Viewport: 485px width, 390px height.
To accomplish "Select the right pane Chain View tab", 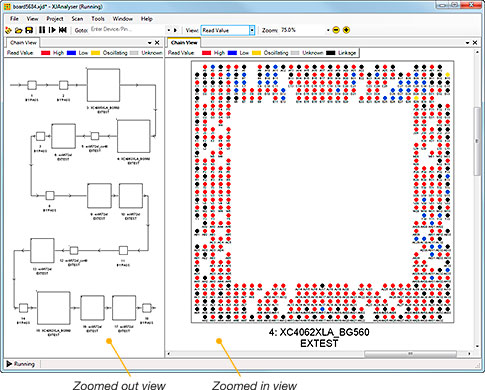I will (184, 43).
